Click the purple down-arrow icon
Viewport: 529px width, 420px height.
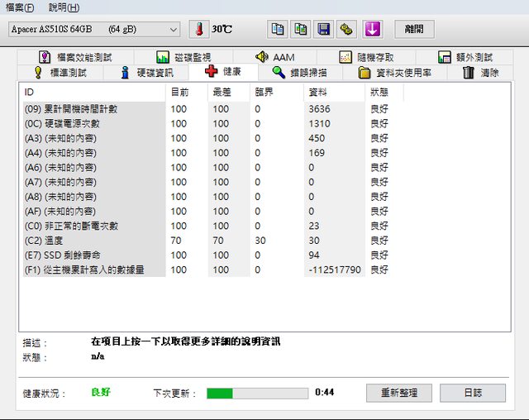tap(372, 29)
